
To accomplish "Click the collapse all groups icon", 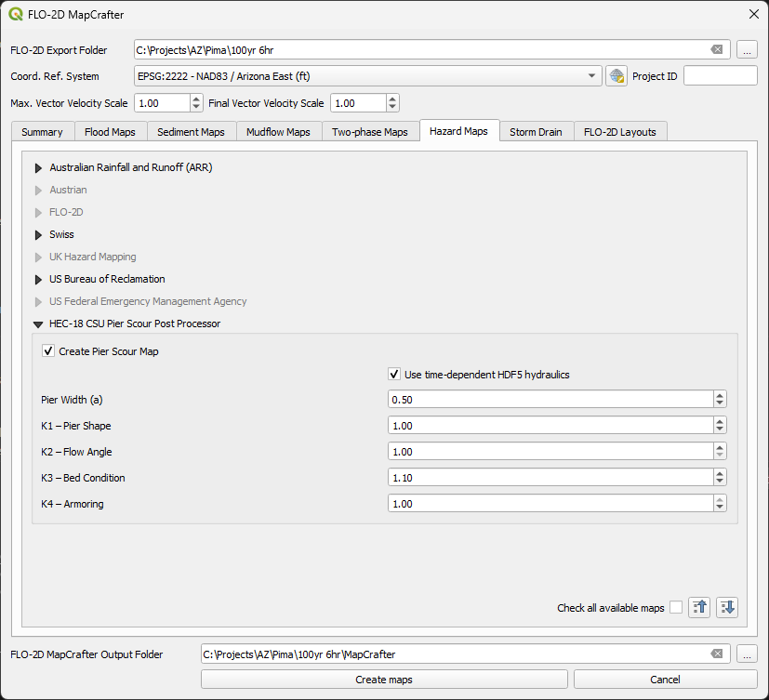I will [699, 607].
